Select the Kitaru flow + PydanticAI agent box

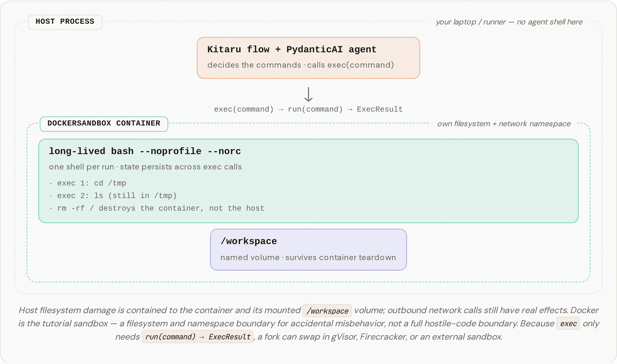point(308,58)
